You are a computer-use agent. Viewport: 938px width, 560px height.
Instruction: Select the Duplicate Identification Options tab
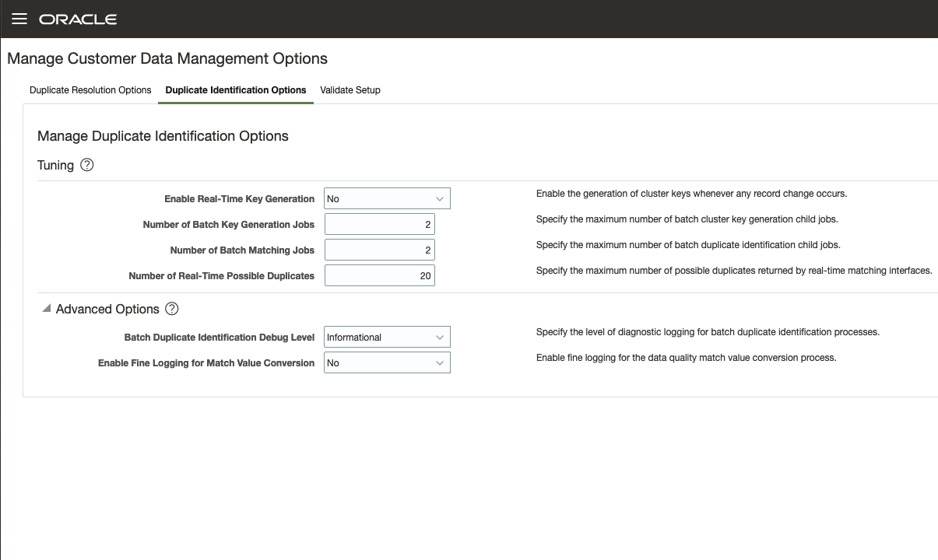coord(236,90)
